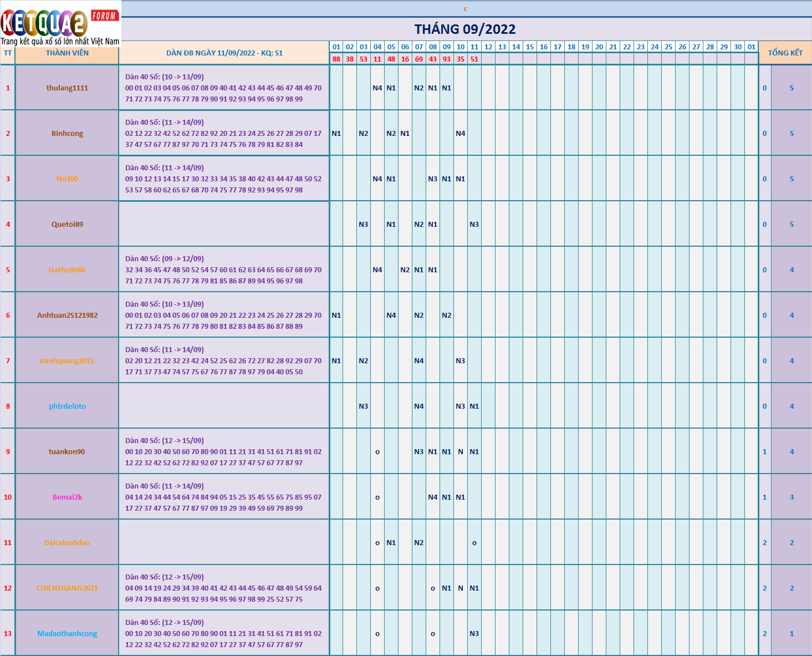Click day 25 column header

click(668, 47)
